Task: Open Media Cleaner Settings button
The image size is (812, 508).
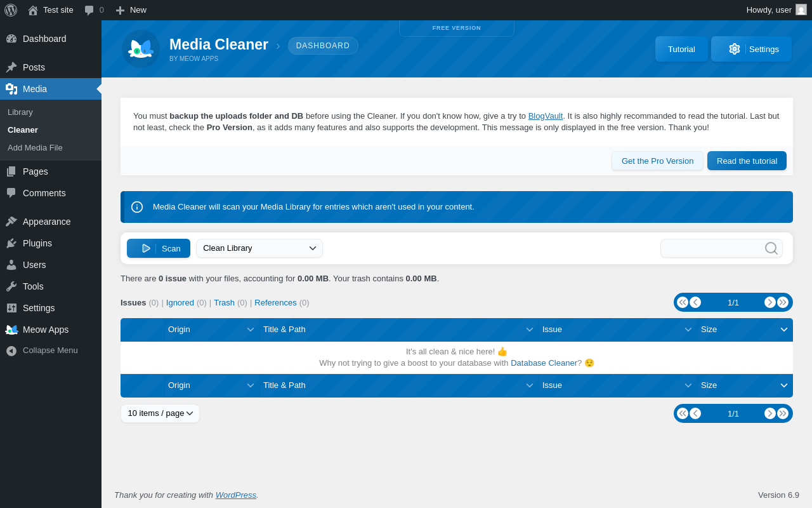Action: [x=751, y=49]
